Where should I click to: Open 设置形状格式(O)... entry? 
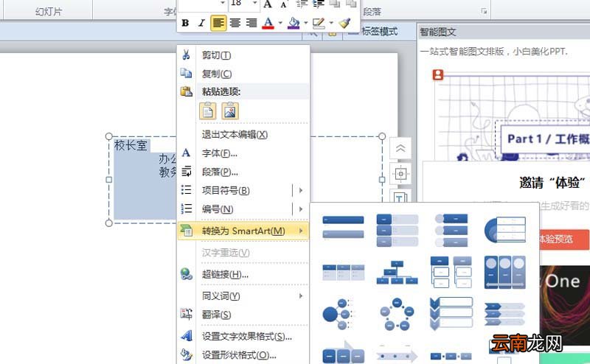(243, 355)
